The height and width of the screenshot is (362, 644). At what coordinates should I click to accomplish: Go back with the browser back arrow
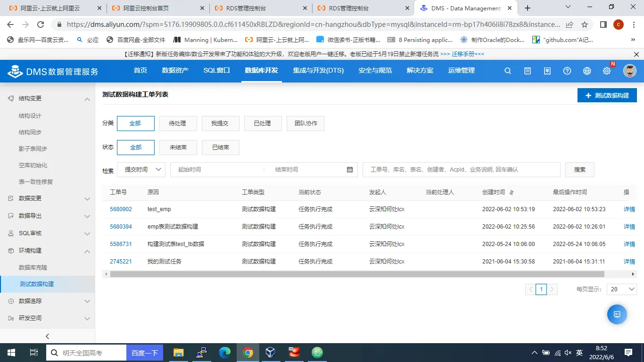pos(10,25)
